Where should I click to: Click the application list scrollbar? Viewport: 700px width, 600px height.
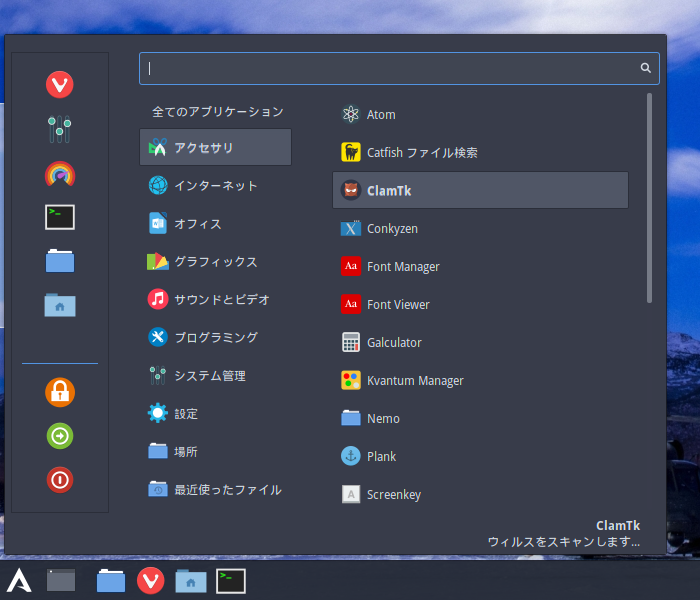click(649, 198)
